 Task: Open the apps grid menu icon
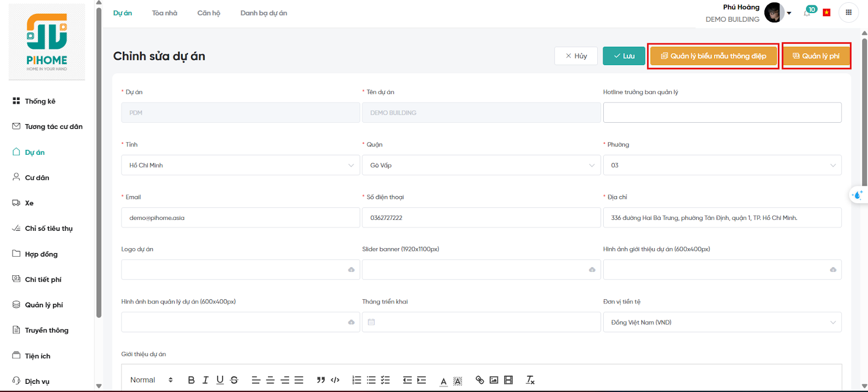click(x=848, y=12)
